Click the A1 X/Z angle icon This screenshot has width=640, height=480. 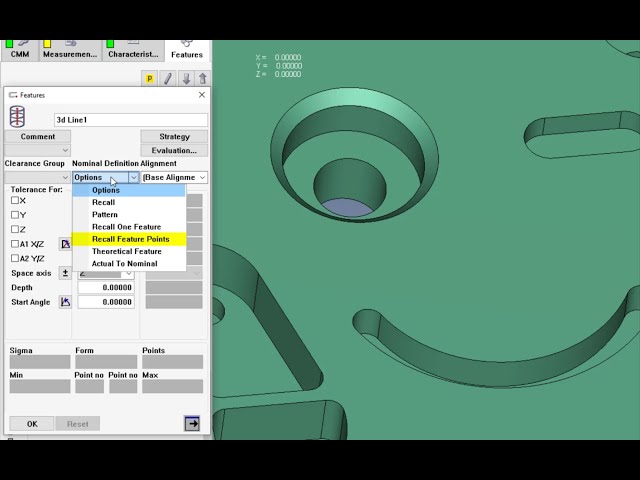point(65,244)
